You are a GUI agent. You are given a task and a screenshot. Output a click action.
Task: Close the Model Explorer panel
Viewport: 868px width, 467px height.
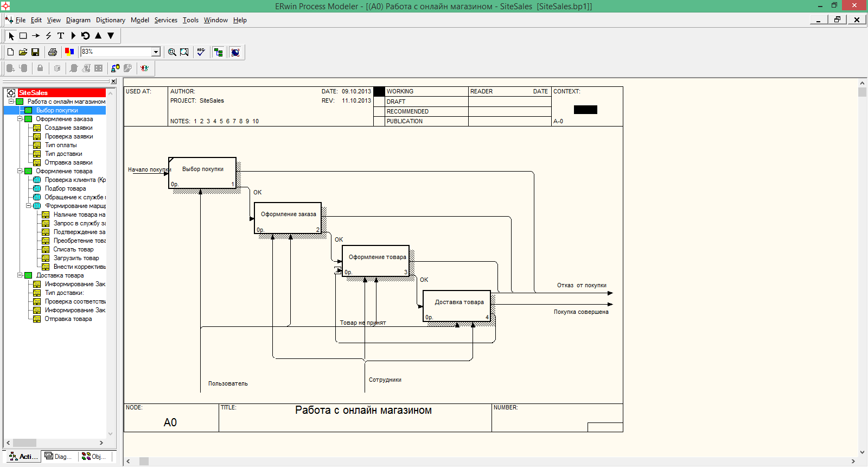point(113,81)
